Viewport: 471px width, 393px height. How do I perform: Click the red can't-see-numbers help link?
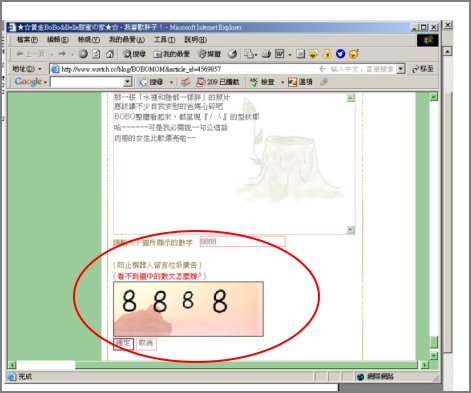[159, 276]
